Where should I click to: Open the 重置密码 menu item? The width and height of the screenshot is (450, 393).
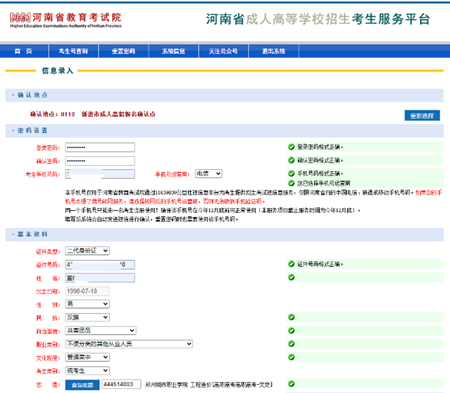123,51
